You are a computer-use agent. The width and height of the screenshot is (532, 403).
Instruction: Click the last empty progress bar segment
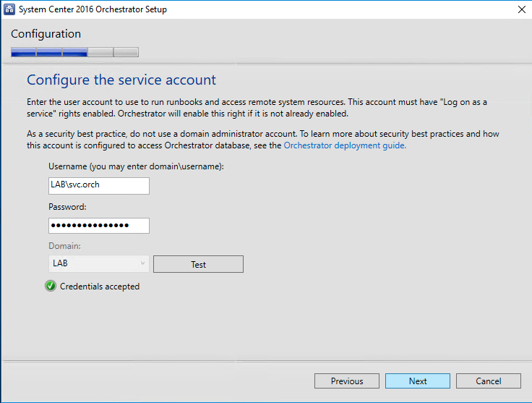click(126, 52)
